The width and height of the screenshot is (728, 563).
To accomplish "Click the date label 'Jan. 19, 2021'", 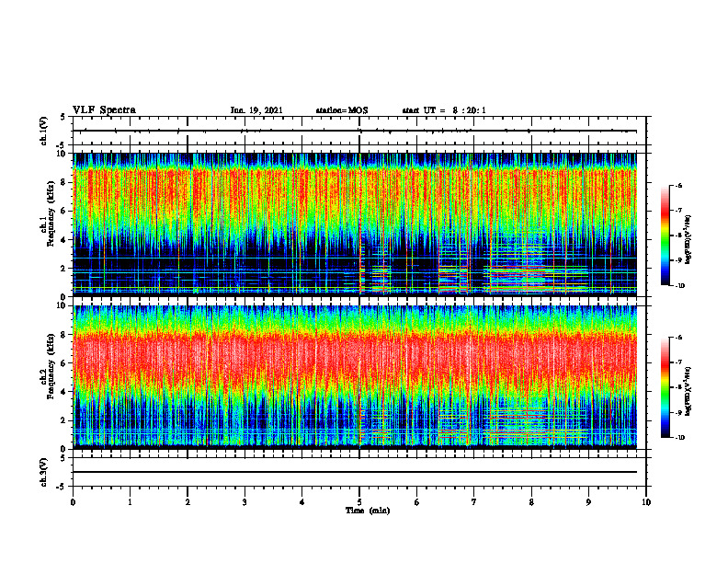I will point(256,110).
